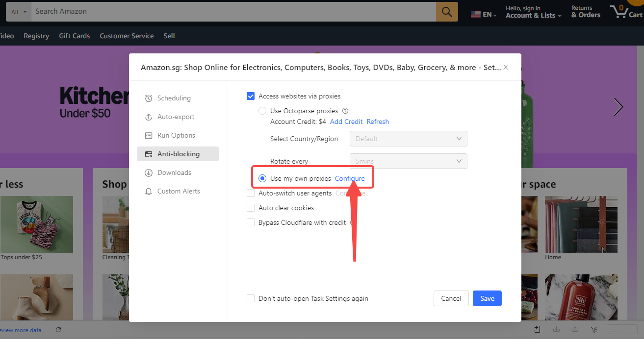The height and width of the screenshot is (339, 644).
Task: Advance the banner with the right arrow
Action: (618, 107)
